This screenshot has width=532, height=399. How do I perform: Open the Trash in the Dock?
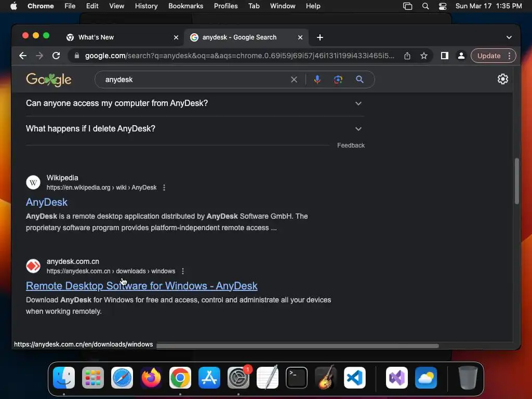click(x=468, y=378)
